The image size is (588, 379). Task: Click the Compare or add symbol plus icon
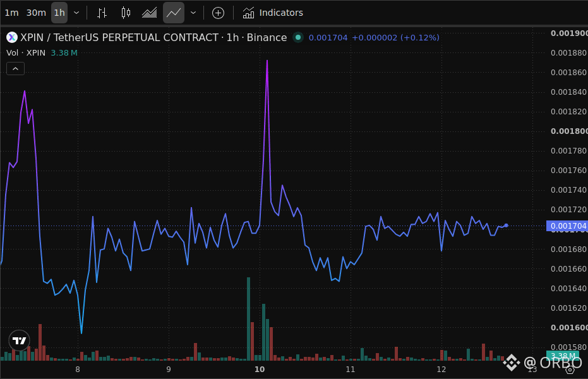pyautogui.click(x=218, y=13)
